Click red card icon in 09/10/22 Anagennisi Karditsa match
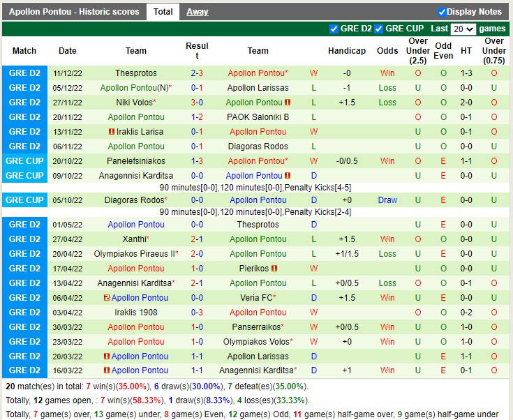Image resolution: width=513 pixels, height=420 pixels. coord(288,176)
